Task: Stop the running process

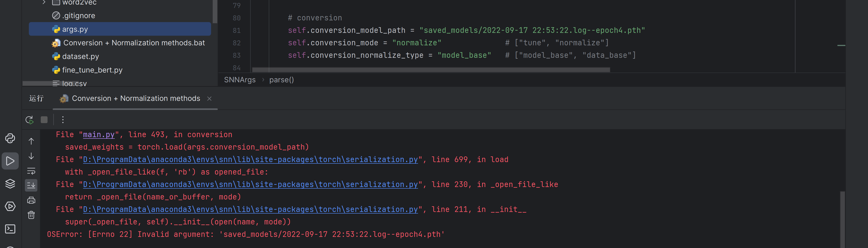Action: (44, 120)
